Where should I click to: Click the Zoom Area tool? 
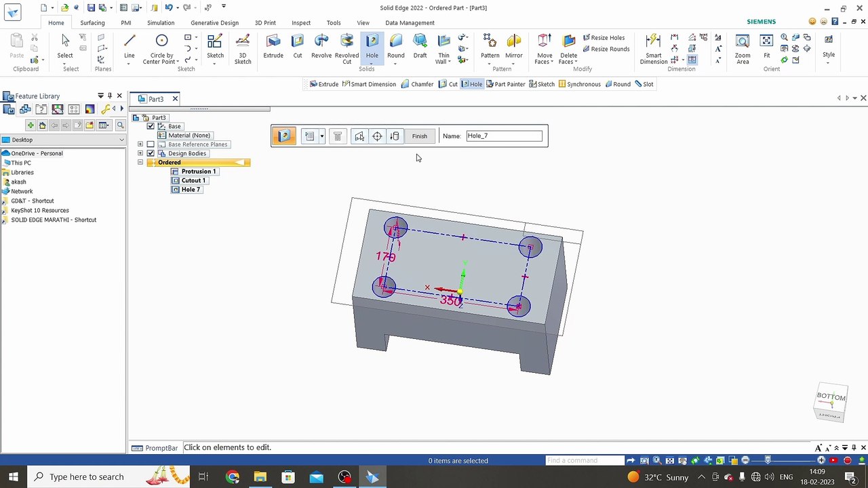coord(743,49)
